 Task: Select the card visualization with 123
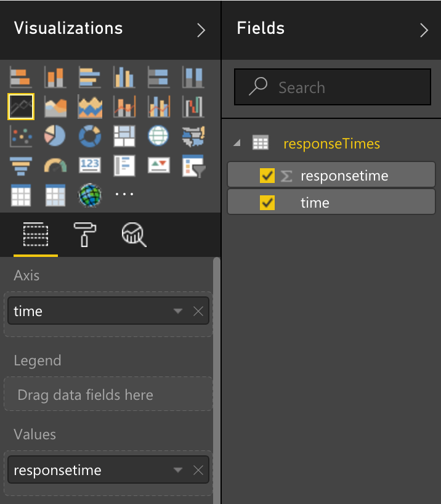click(x=90, y=165)
